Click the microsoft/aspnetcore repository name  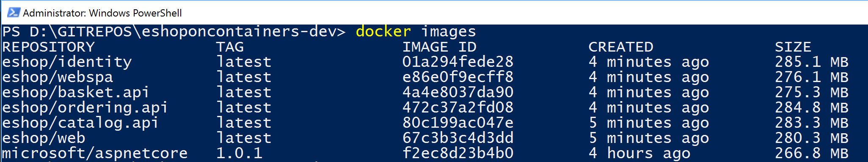pyautogui.click(x=95, y=153)
